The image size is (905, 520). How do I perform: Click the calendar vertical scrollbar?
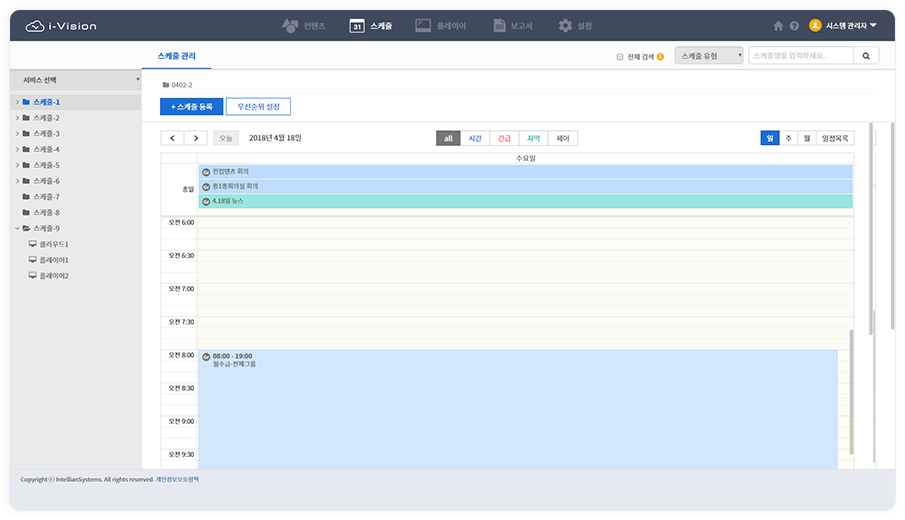tap(851, 391)
